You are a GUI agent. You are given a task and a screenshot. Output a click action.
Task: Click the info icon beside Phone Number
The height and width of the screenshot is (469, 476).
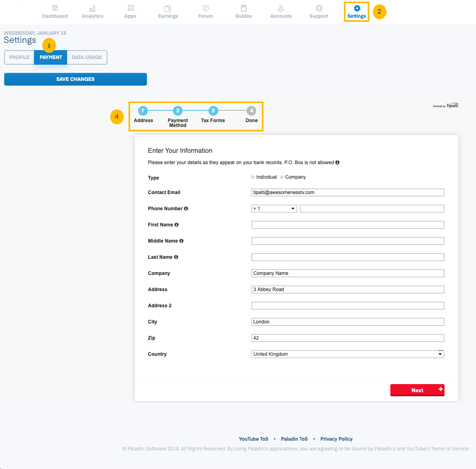186,209
